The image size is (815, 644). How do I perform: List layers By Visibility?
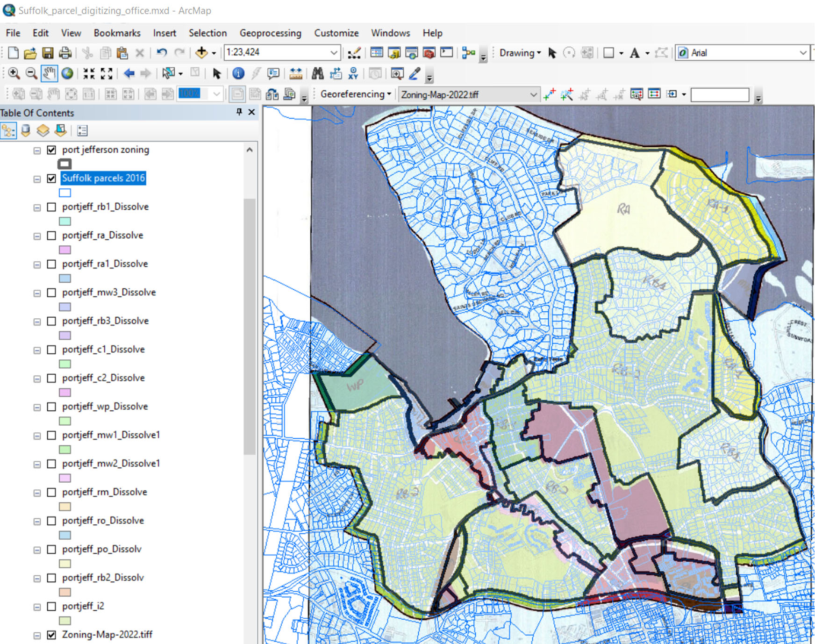[x=43, y=131]
